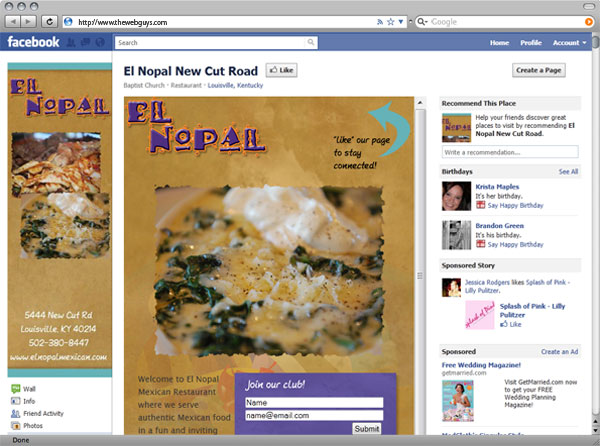Click the Info card icon
The height and width of the screenshot is (446, 600).
(16, 401)
